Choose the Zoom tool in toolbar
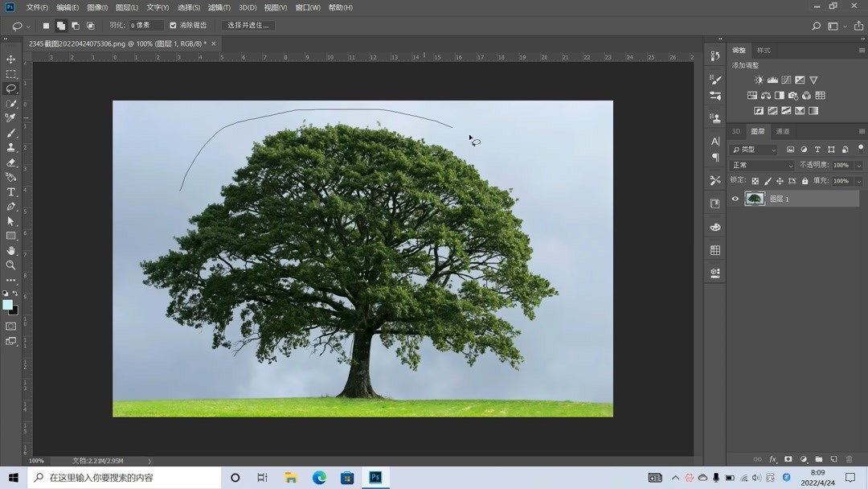This screenshot has width=868, height=489. tap(11, 265)
